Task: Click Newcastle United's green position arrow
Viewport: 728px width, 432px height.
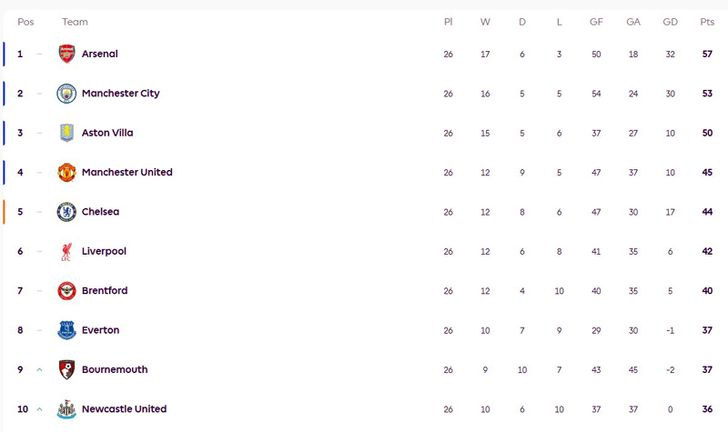Action: tap(39, 409)
